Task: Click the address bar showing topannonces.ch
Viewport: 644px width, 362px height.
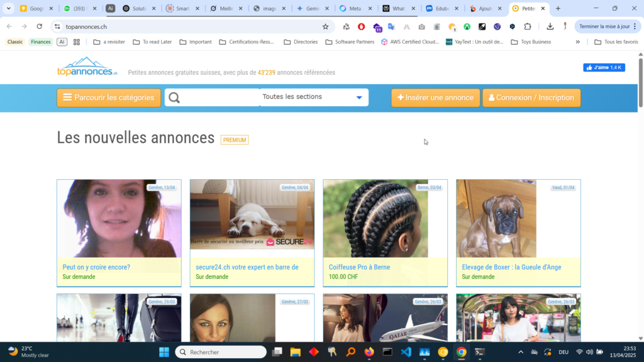Action: [191, 26]
